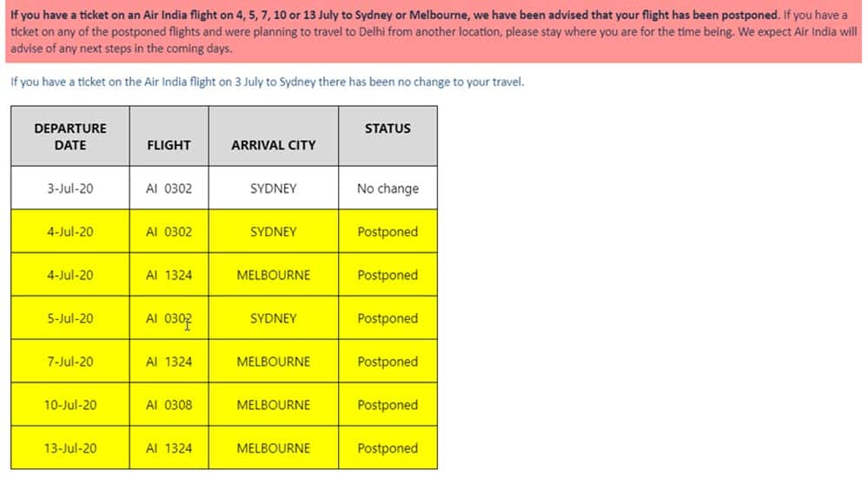The height and width of the screenshot is (477, 868).
Task: Select the 13-Jul-20 departure date cell
Action: click(x=70, y=448)
